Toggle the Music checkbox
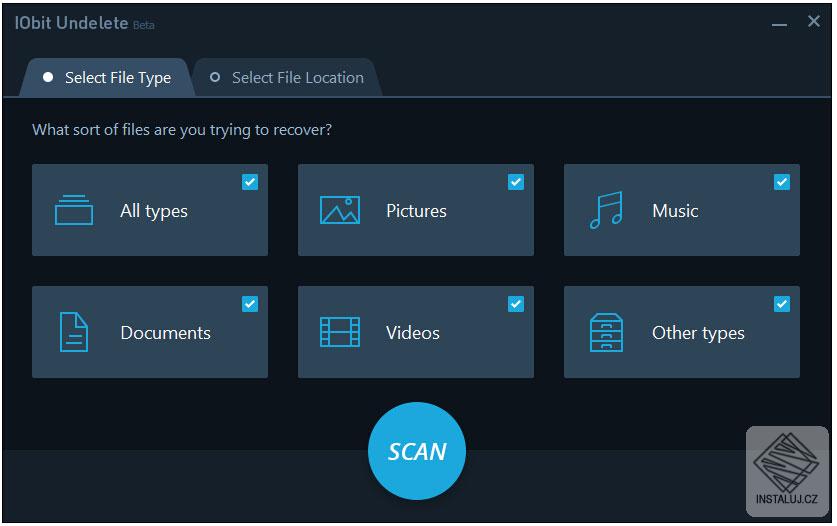The image size is (837, 526). click(781, 182)
